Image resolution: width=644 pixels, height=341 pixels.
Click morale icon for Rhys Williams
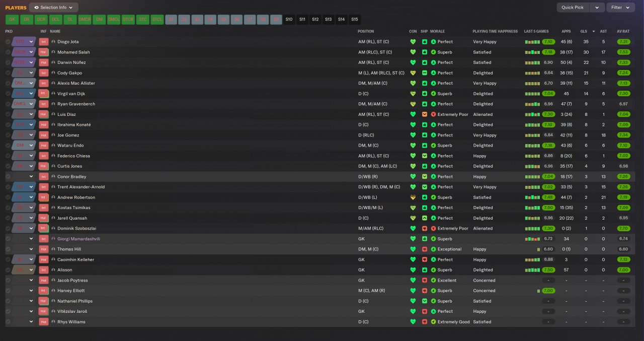pyautogui.click(x=434, y=322)
